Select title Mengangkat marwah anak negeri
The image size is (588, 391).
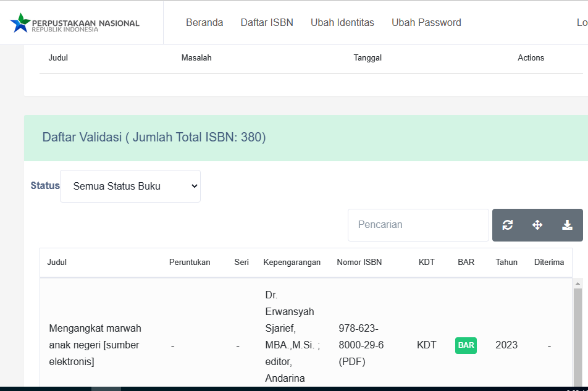tap(95, 345)
